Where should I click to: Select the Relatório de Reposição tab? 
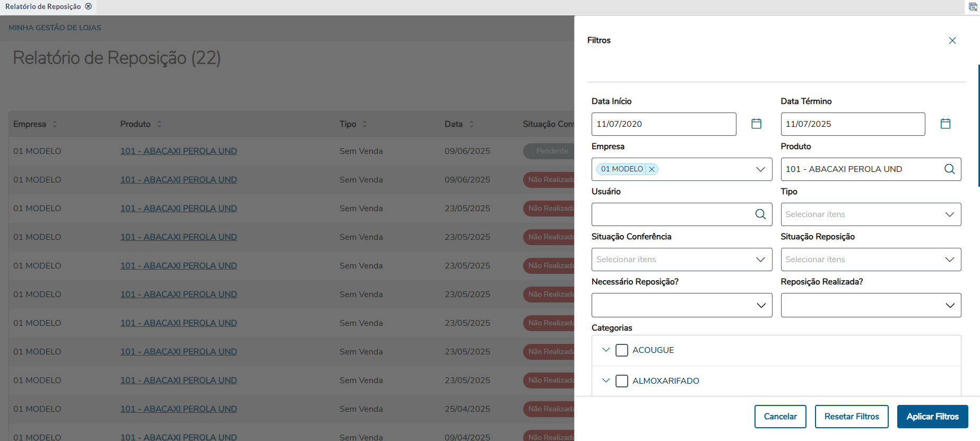pyautogui.click(x=43, y=6)
